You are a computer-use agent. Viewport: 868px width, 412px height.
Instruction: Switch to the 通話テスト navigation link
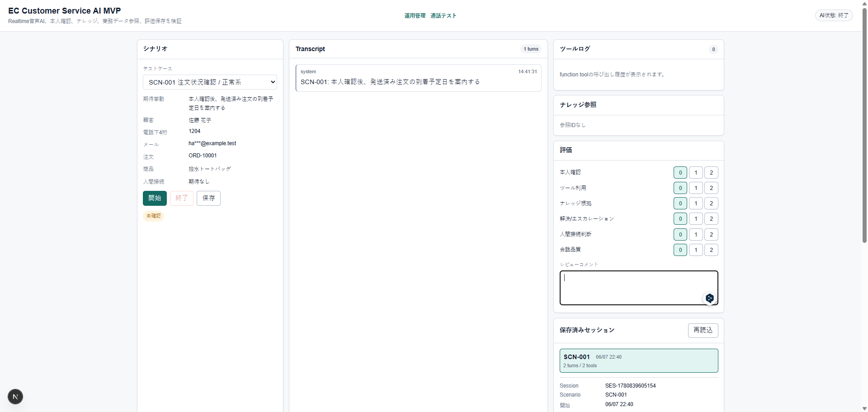coord(443,16)
